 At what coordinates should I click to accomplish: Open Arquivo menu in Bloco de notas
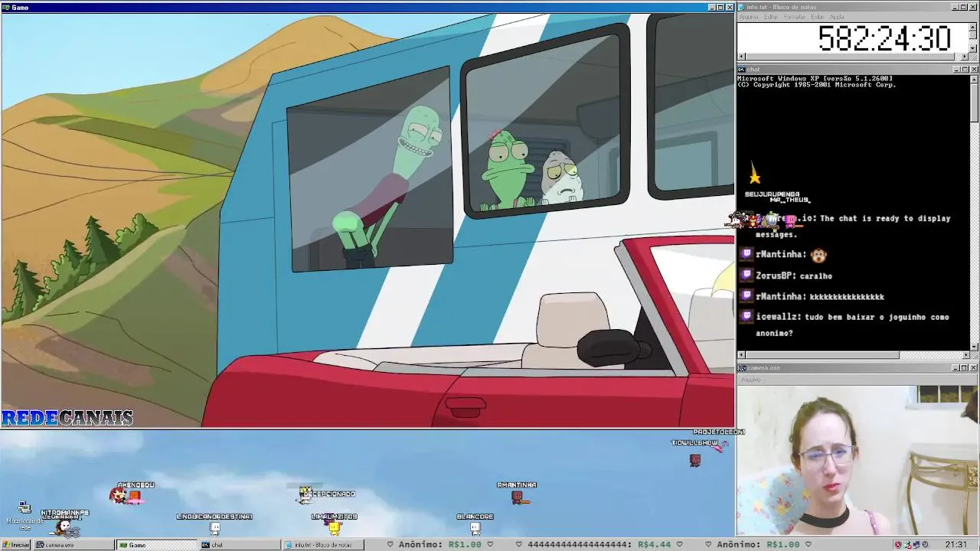pyautogui.click(x=748, y=17)
